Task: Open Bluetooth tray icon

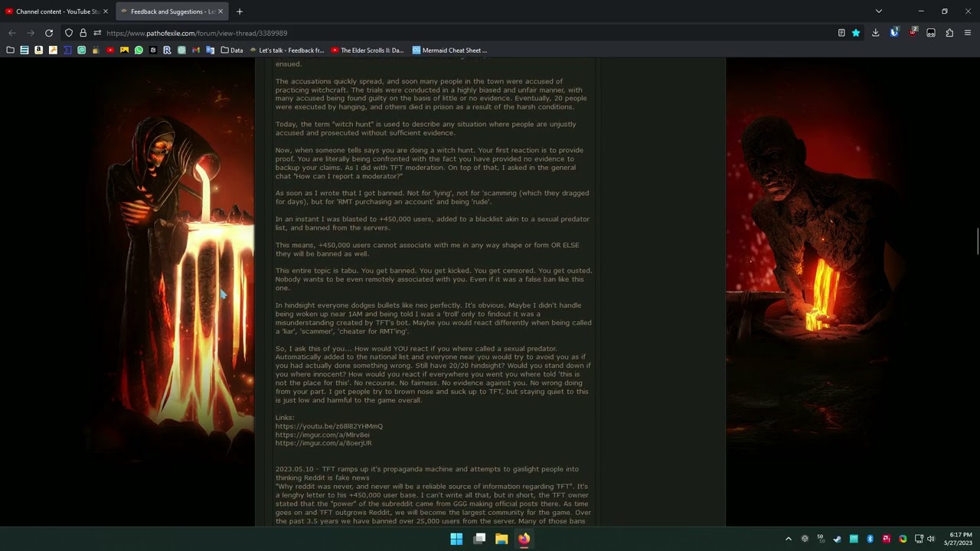Action: (870, 539)
